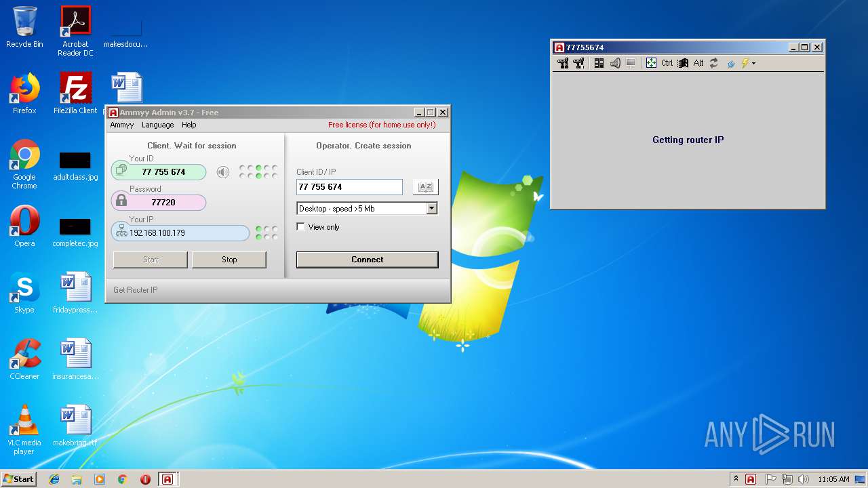868x488 pixels.
Task: Click the speaker voice chat icon in 77755674 toolbar
Action: pos(615,63)
